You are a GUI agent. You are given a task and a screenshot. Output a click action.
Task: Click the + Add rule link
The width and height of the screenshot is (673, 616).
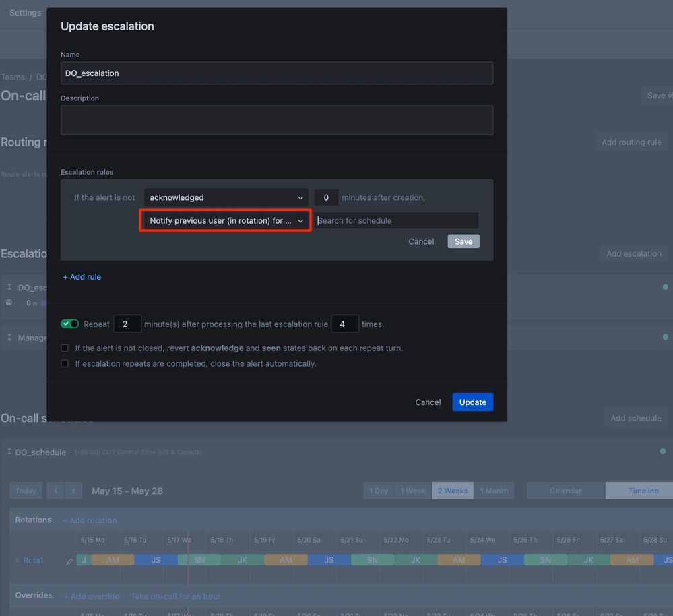pyautogui.click(x=82, y=277)
